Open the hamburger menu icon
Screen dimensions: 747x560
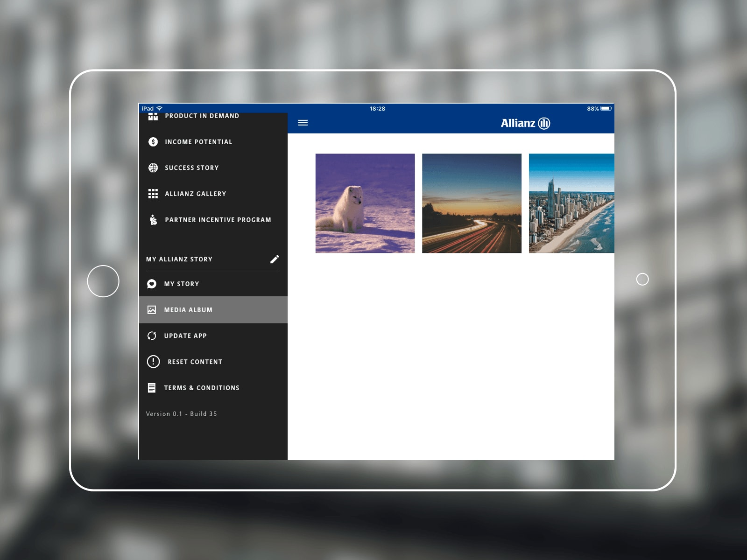pos(303,123)
